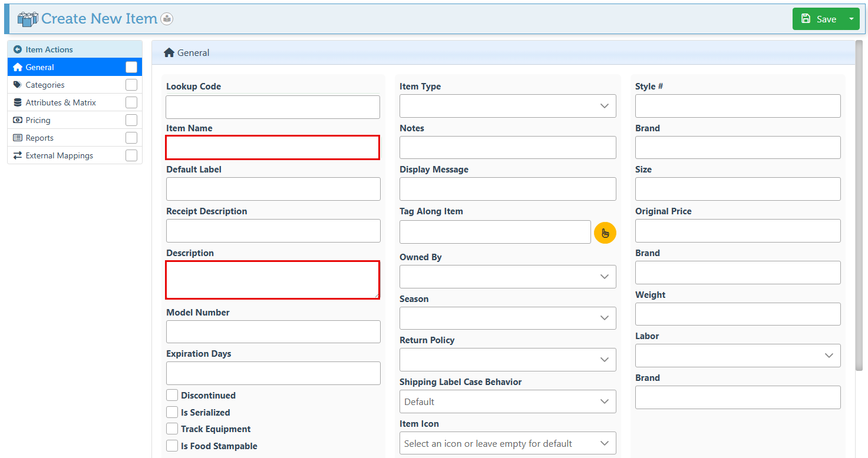Open the Pricing section in sidebar
The width and height of the screenshot is (868, 458).
pos(38,120)
